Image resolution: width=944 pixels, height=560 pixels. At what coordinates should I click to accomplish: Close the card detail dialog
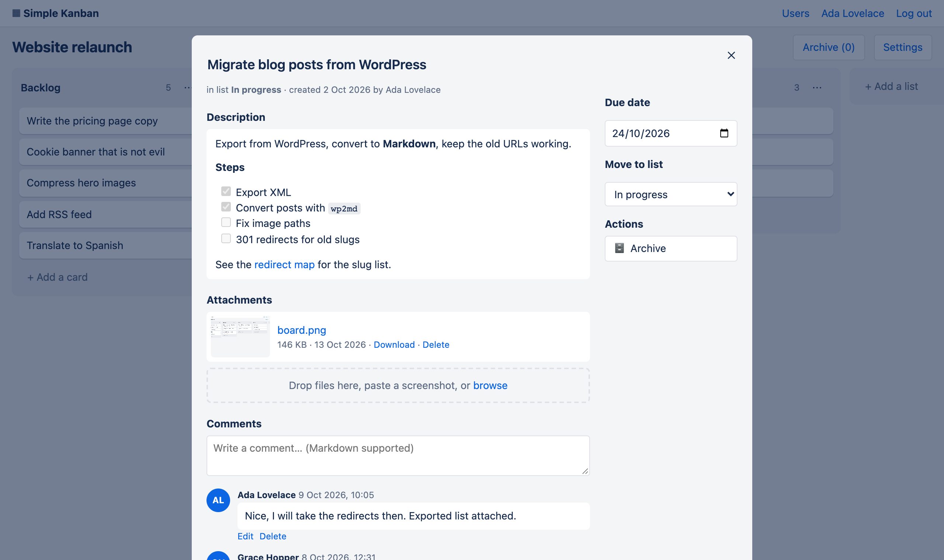click(731, 56)
